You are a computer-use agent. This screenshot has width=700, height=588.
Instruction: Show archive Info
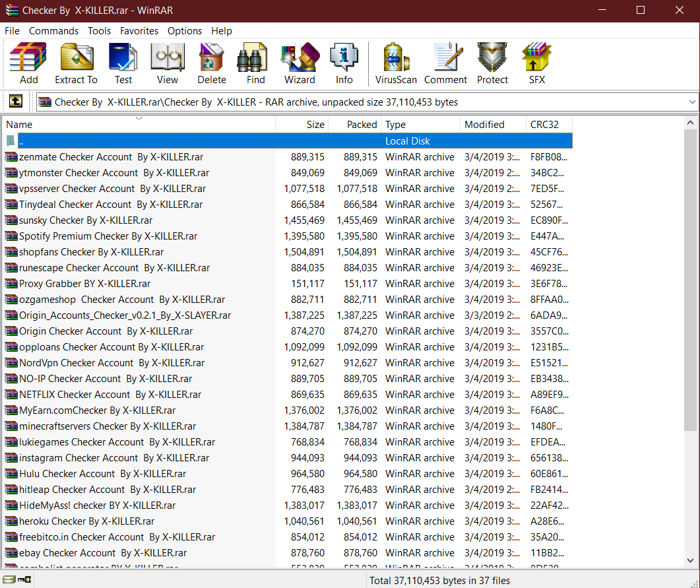click(x=344, y=63)
